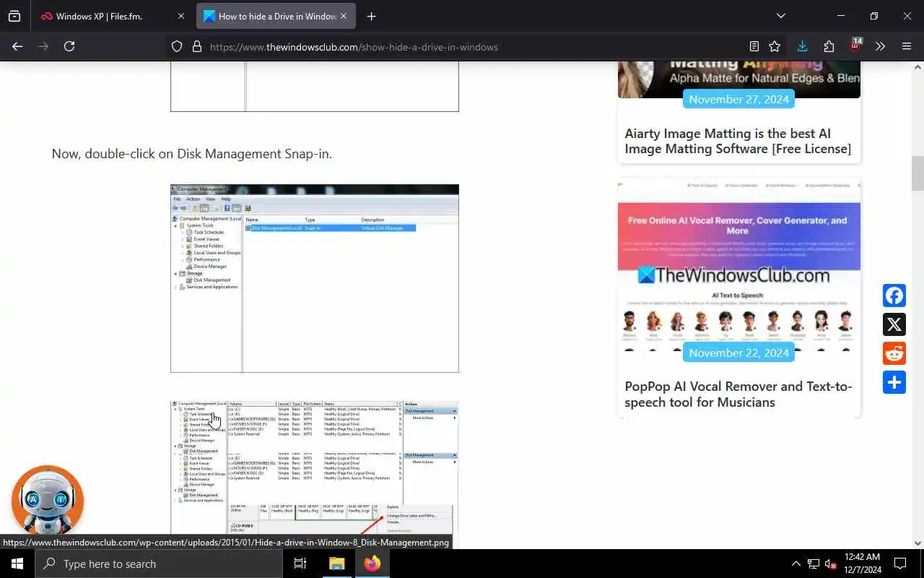Open Disk Management screenshot image link
This screenshot has height=578, width=924.
click(315, 475)
